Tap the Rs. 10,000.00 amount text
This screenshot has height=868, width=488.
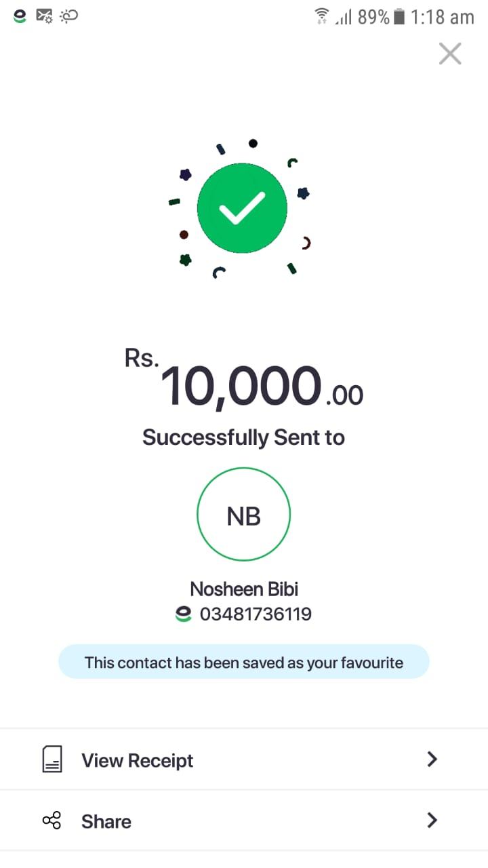(244, 384)
